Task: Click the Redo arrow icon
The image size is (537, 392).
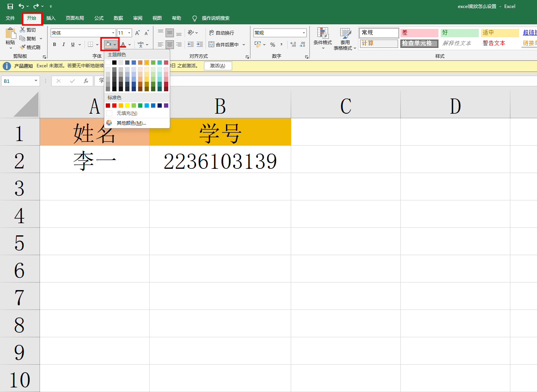Action: [x=36, y=6]
